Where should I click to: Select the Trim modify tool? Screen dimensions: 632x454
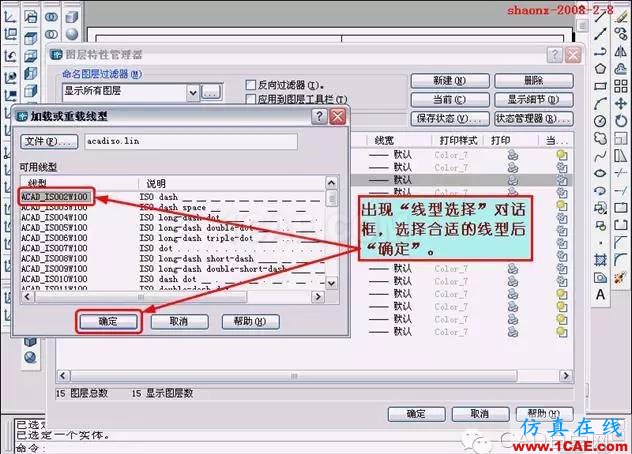(621, 173)
